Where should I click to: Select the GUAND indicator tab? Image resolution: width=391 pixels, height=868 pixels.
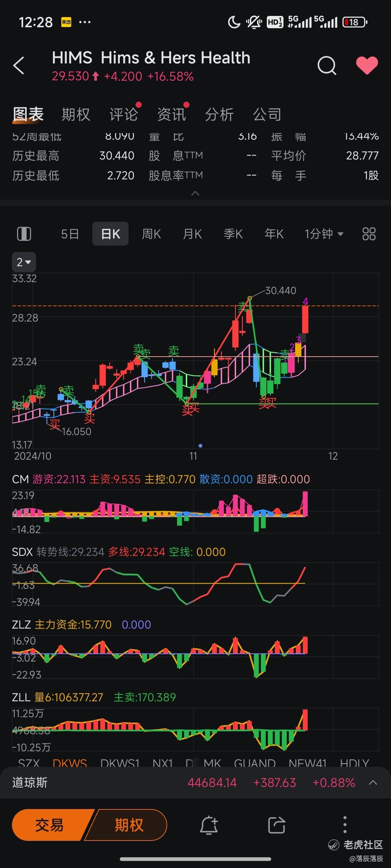255,763
